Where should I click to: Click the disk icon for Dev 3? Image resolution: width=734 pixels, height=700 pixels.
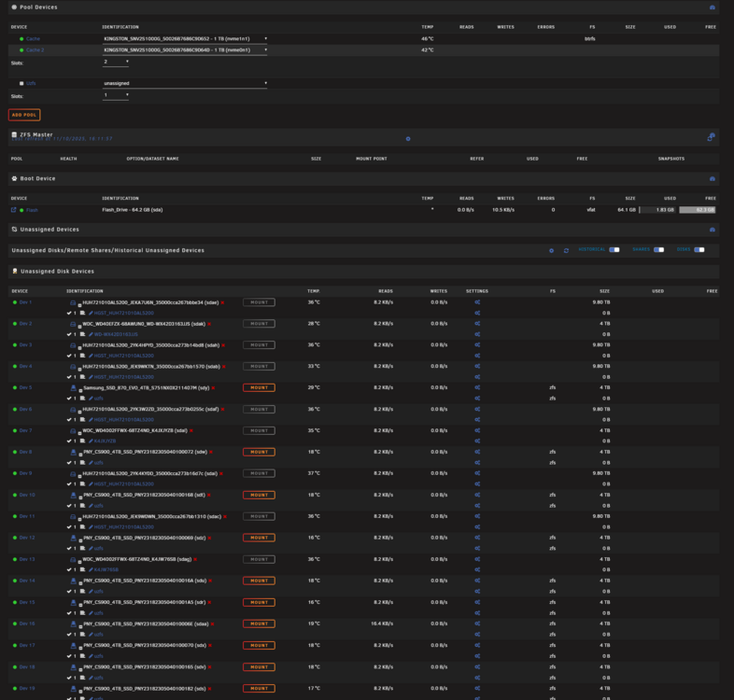(x=73, y=345)
